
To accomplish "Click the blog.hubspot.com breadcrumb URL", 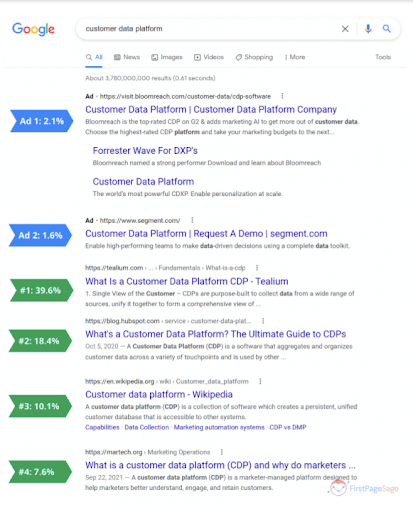I will pyautogui.click(x=168, y=321).
